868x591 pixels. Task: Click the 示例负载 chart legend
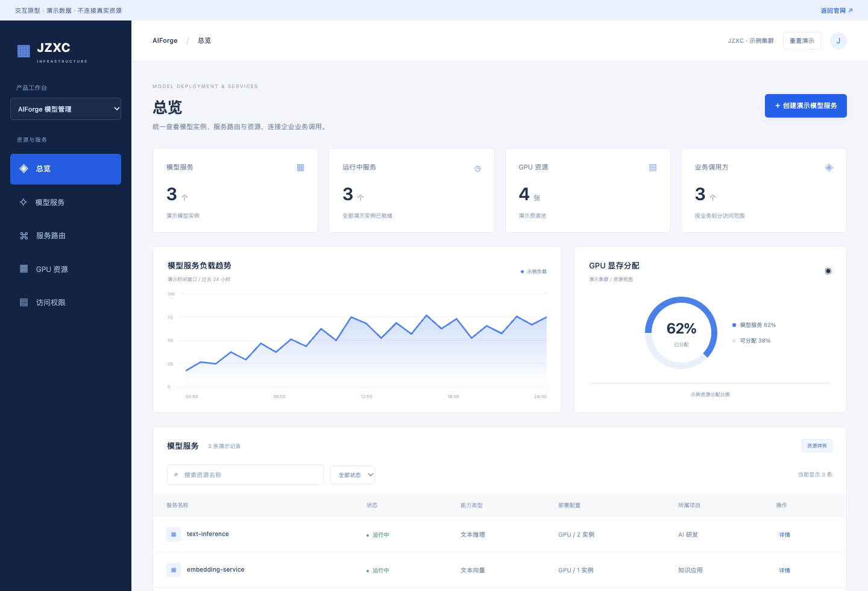coord(534,272)
